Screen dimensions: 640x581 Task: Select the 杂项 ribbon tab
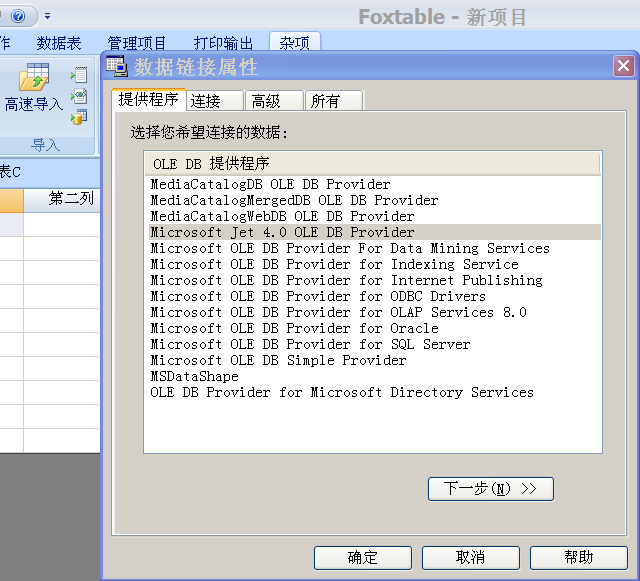pyautogui.click(x=295, y=42)
